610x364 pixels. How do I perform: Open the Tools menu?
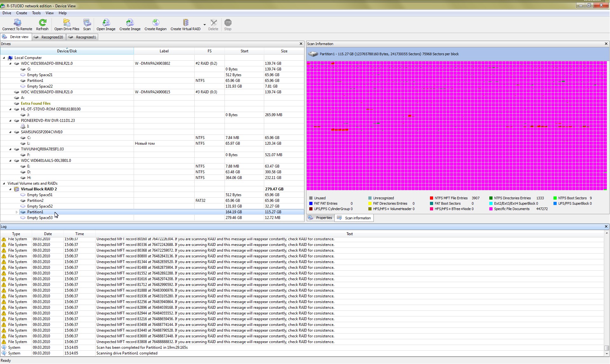(x=36, y=13)
